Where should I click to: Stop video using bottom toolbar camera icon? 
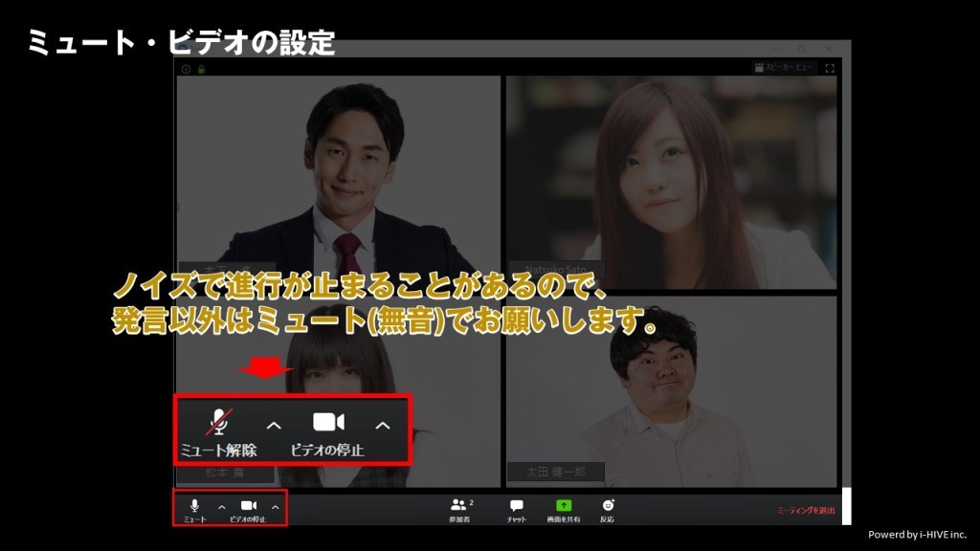[x=248, y=506]
